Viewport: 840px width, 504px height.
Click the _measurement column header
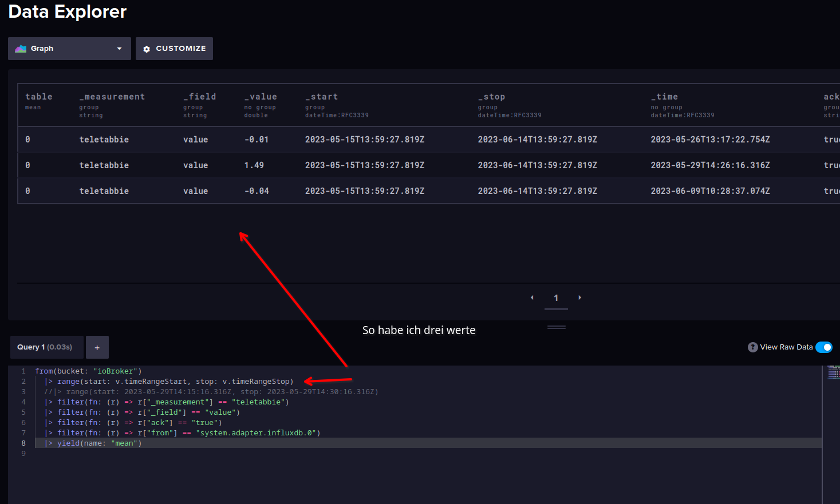[x=112, y=97]
